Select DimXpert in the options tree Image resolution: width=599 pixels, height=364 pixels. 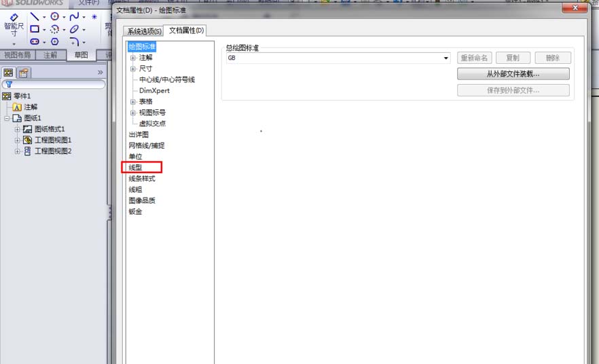pyautogui.click(x=154, y=90)
